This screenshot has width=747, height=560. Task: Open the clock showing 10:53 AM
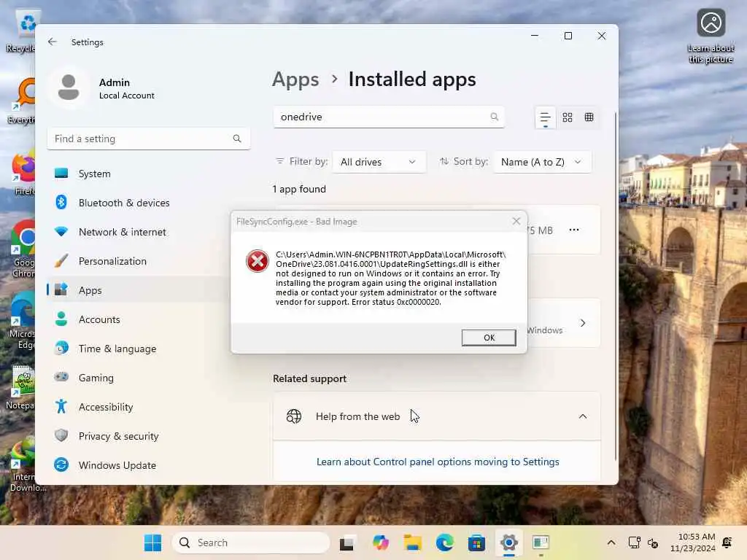pos(693,542)
